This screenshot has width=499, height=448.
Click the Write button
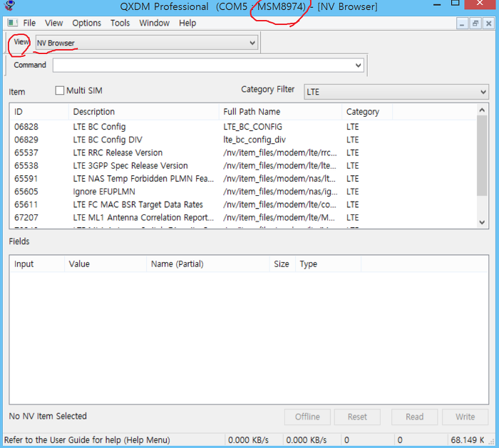[465, 417]
